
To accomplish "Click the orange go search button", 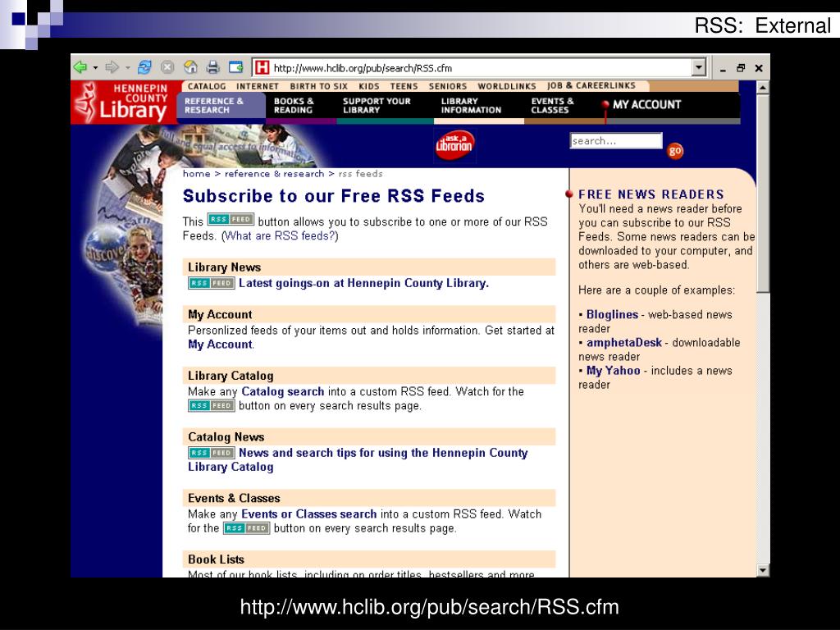I will pos(675,151).
